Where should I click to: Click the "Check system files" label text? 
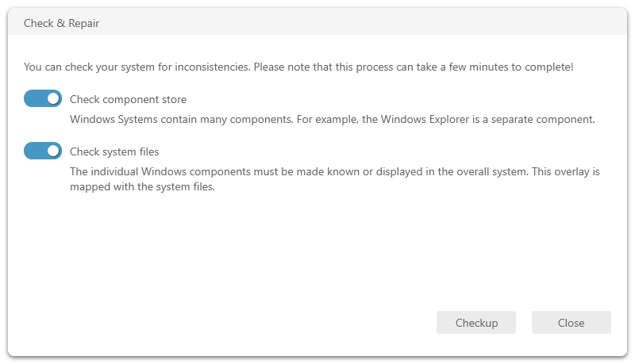coord(114,151)
